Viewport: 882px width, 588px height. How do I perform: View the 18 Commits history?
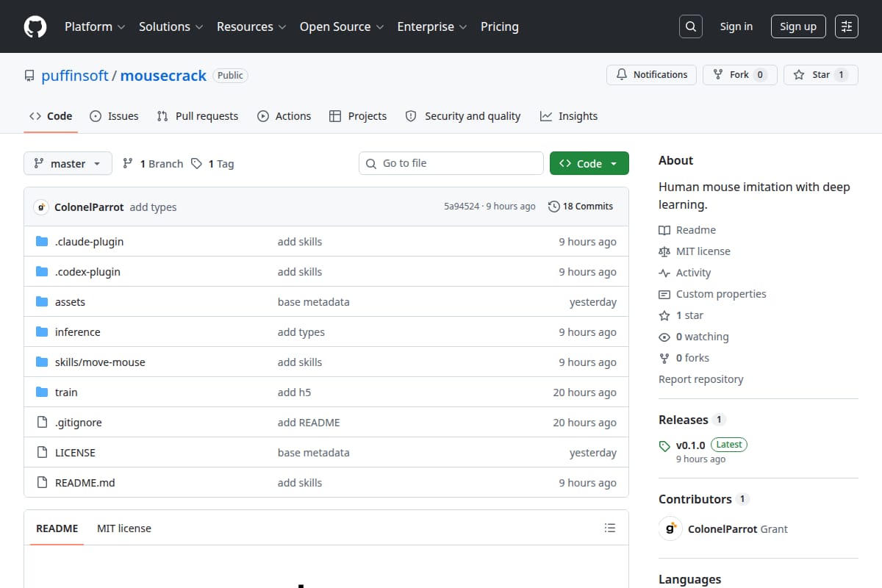[581, 207]
